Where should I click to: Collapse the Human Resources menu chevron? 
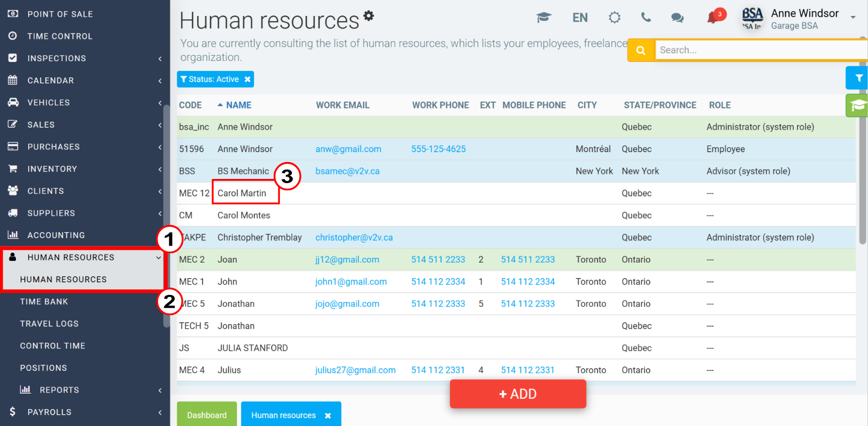click(x=158, y=258)
